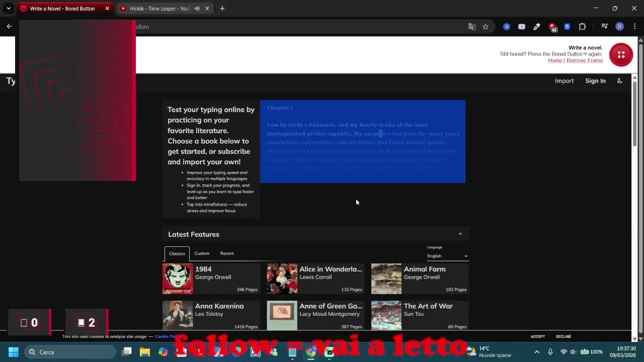The image size is (644, 362).
Task: Click the screen capture extension icon
Action: (522, 27)
